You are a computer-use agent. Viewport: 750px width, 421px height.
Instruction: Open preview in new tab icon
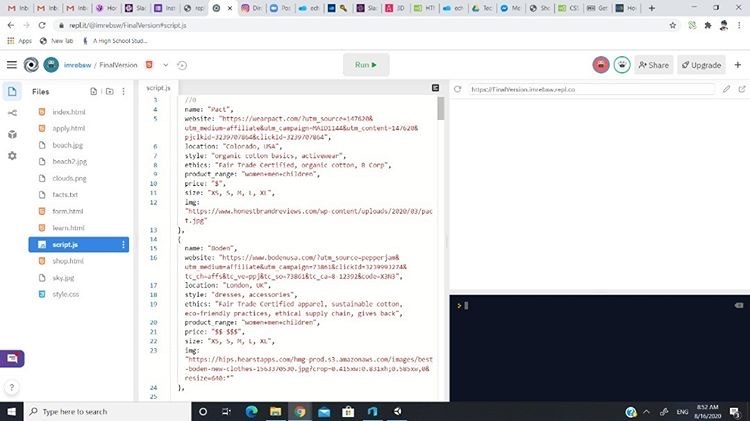[742, 89]
